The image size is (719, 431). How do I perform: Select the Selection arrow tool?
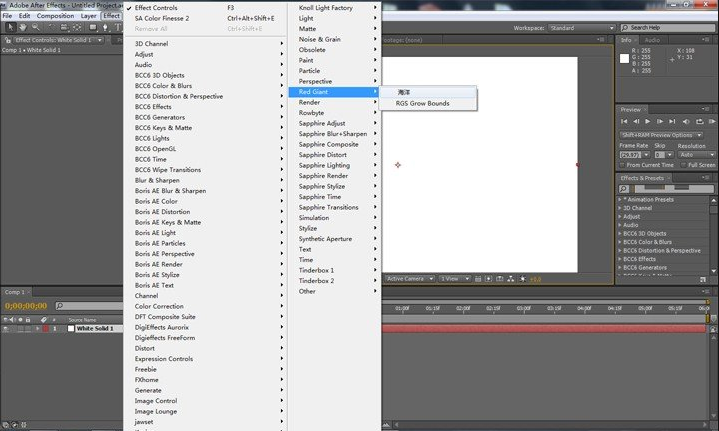point(8,28)
